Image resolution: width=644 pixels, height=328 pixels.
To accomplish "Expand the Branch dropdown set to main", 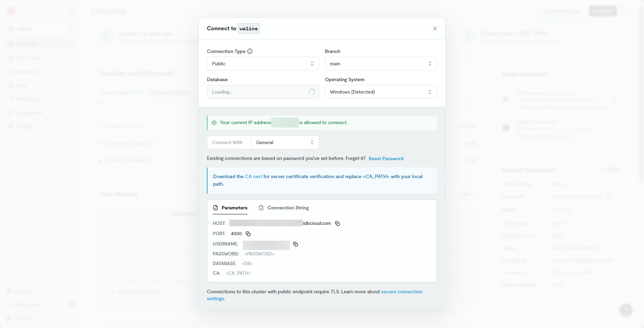I will (x=380, y=64).
